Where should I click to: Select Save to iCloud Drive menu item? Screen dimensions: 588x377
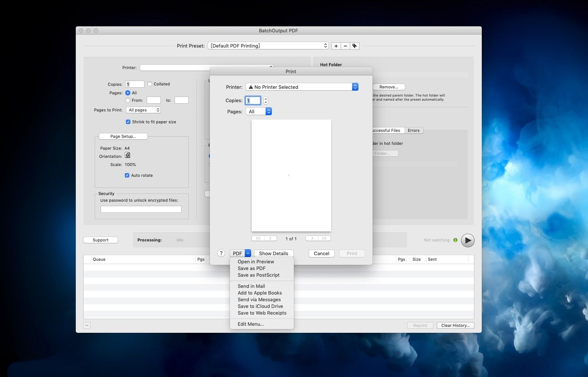click(x=260, y=306)
